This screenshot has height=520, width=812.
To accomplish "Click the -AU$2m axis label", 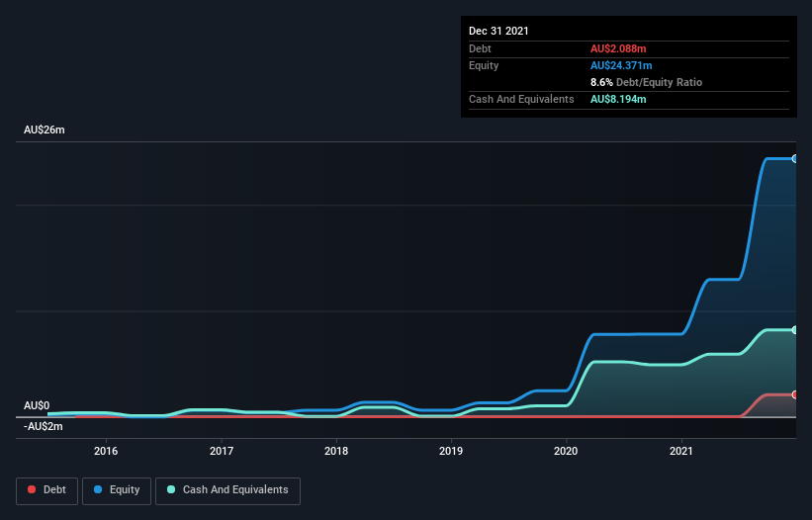I will tap(43, 426).
